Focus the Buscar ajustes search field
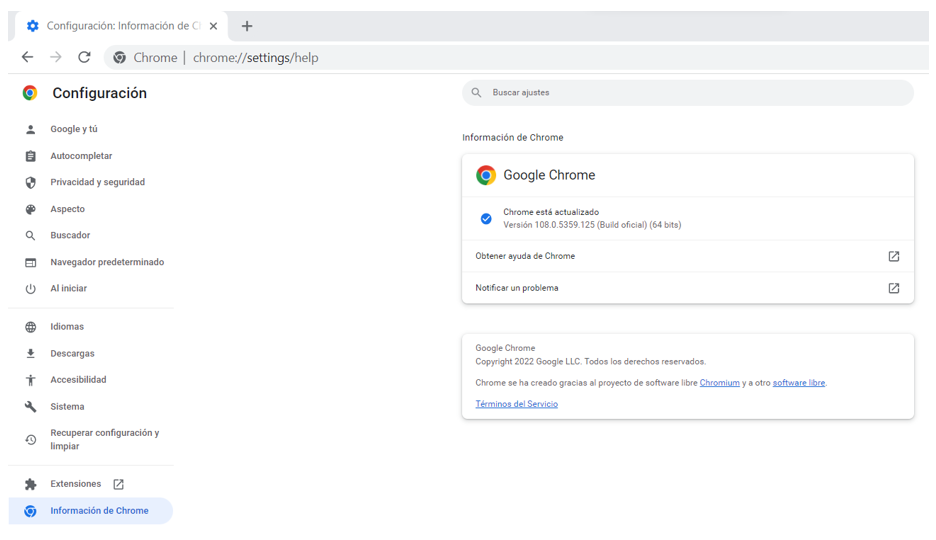This screenshot has height=540, width=936. click(x=688, y=92)
